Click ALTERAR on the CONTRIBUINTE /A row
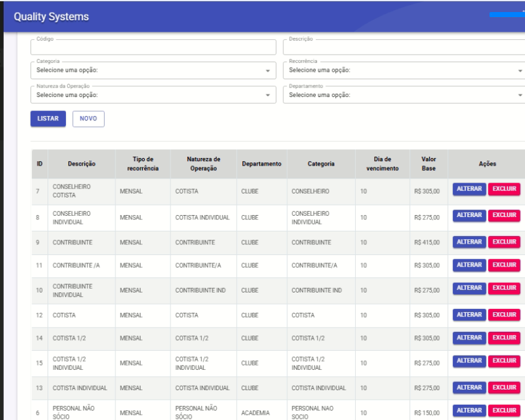The width and height of the screenshot is (525, 420). 469,265
